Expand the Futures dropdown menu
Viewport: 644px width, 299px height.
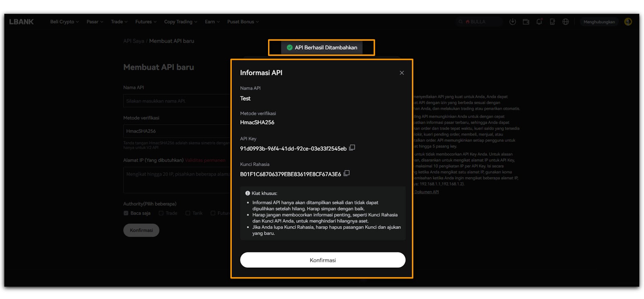tap(145, 22)
